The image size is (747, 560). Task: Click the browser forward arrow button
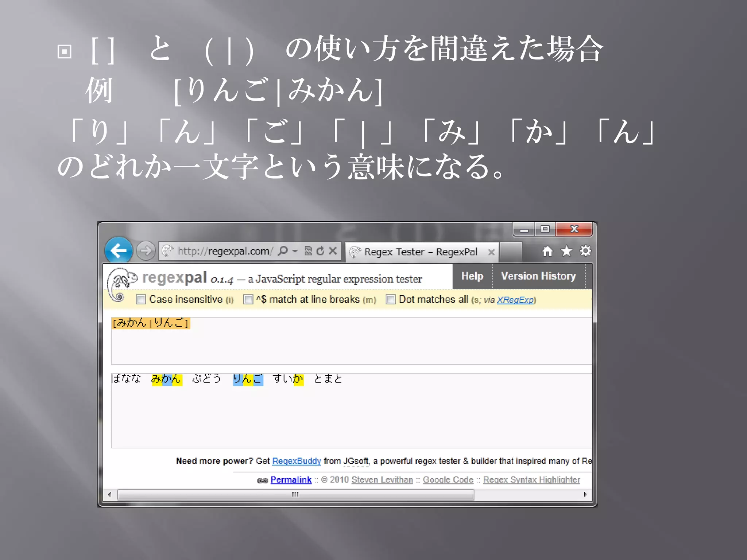(x=146, y=251)
